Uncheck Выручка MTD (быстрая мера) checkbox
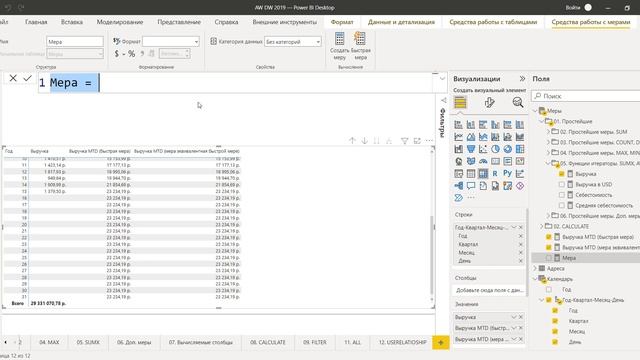The height and width of the screenshot is (360, 640). pyautogui.click(x=549, y=237)
